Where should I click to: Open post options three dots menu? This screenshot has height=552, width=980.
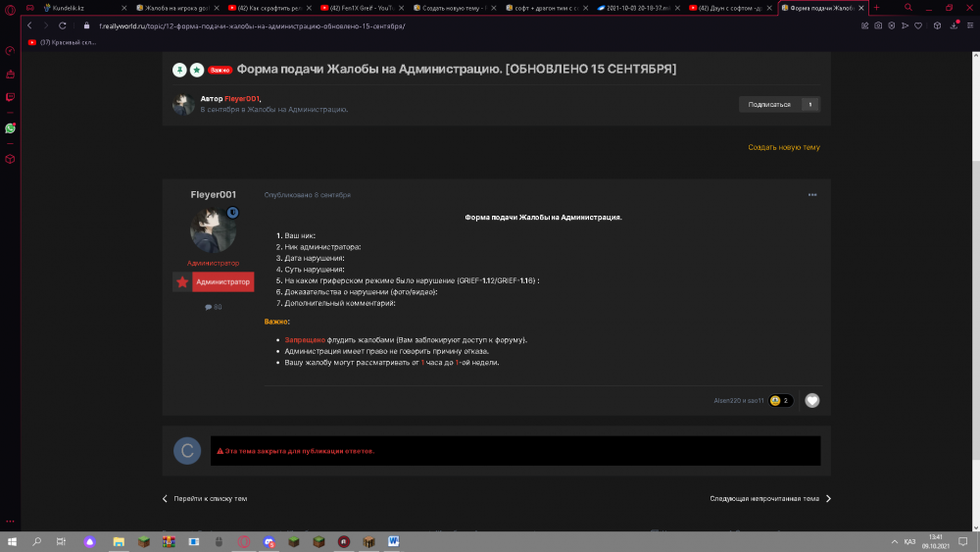(811, 194)
